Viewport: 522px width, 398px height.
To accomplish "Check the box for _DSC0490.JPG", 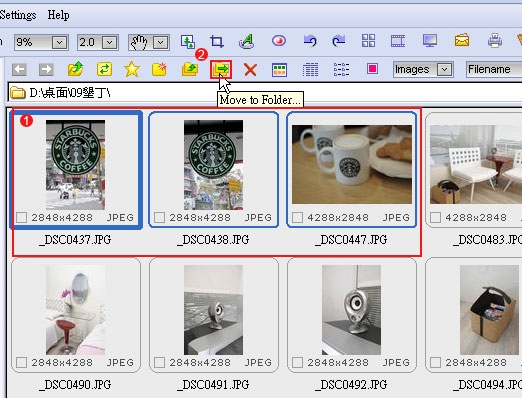I will [21, 362].
